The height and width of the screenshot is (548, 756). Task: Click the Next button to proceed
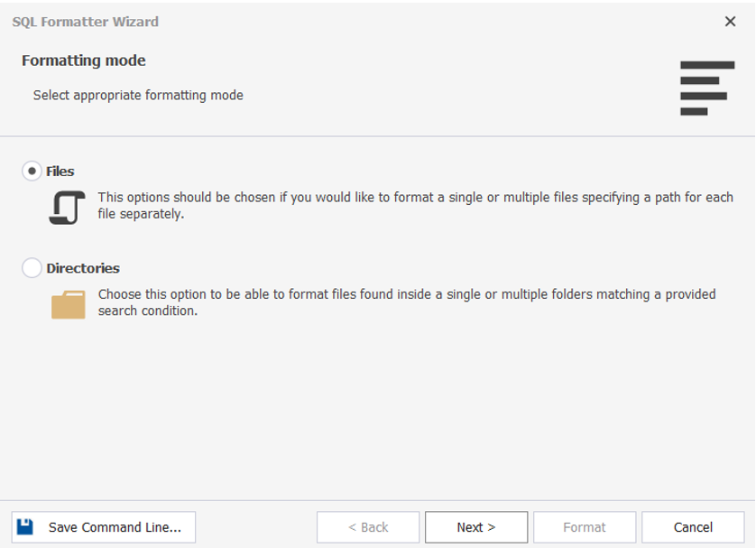(x=475, y=526)
